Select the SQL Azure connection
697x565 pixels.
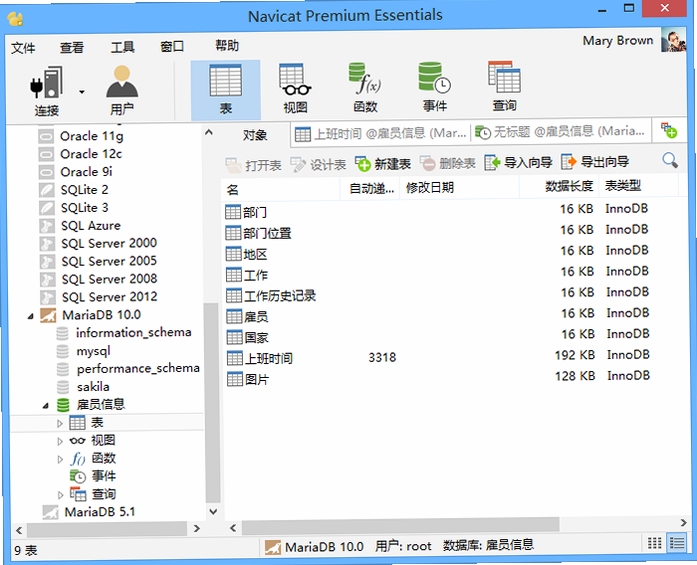coord(80,226)
